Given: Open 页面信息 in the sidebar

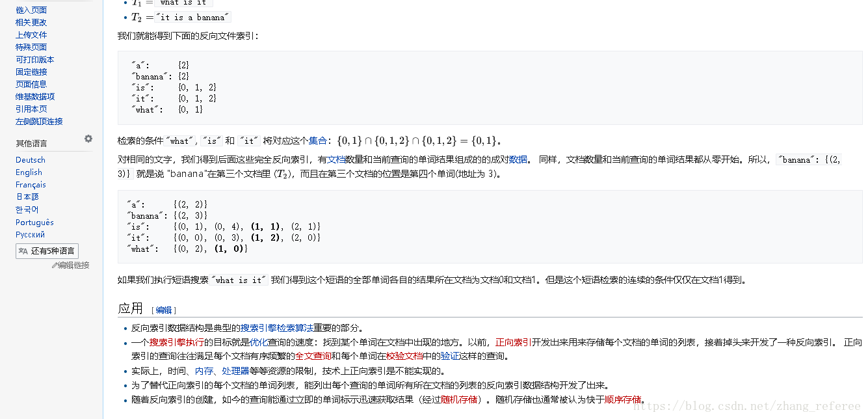Looking at the screenshot, I should (31, 85).
